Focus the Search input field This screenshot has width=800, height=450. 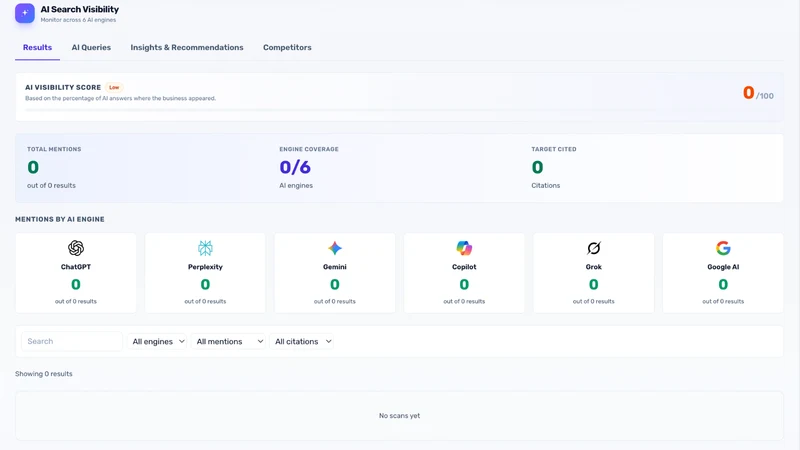coord(72,341)
